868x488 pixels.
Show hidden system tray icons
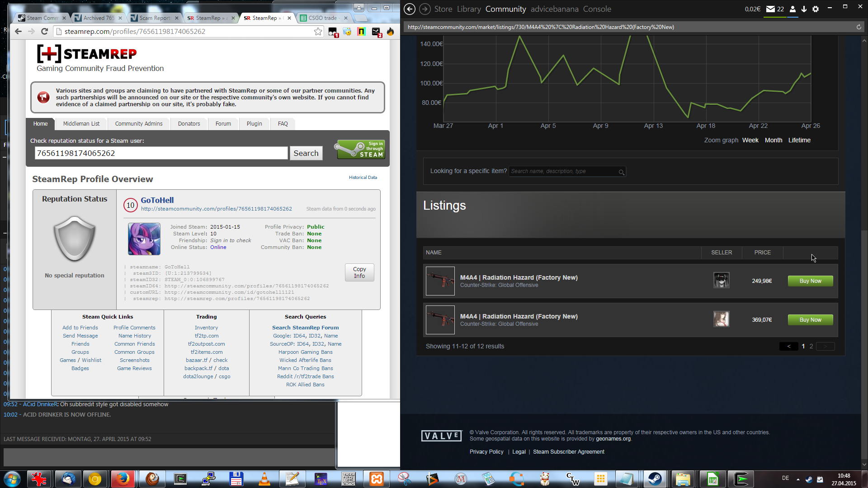click(x=798, y=479)
